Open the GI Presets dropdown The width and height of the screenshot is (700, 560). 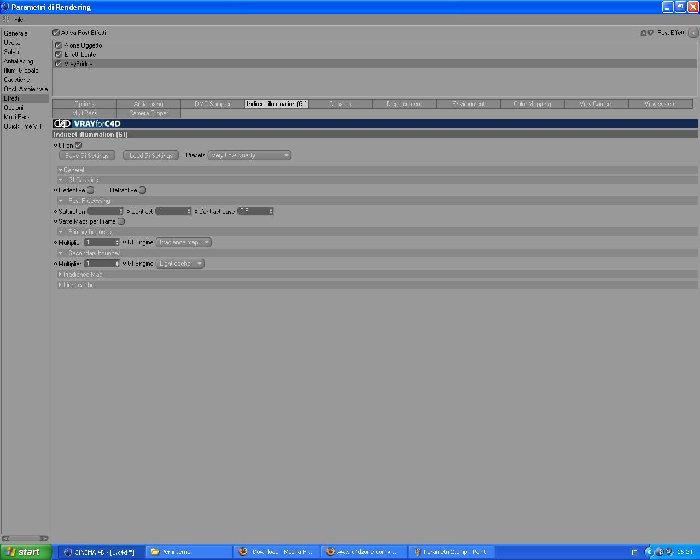(249, 155)
